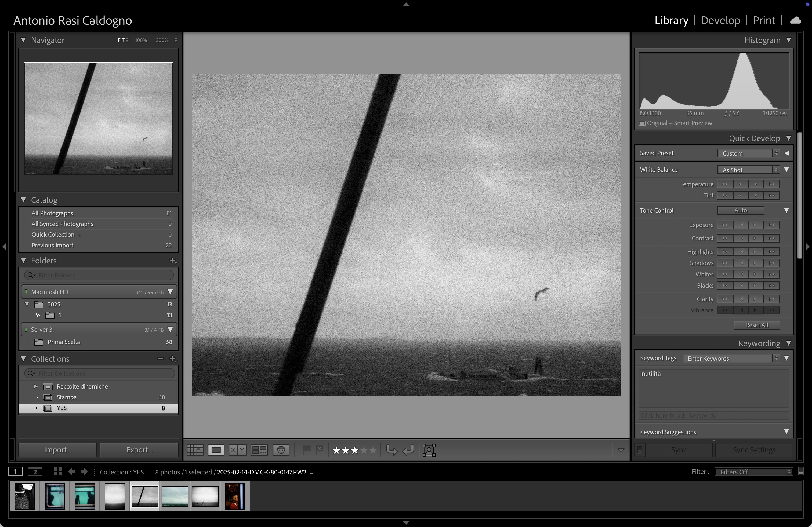Image resolution: width=812 pixels, height=527 pixels.
Task: Click here to add keywords field
Action: click(x=713, y=416)
